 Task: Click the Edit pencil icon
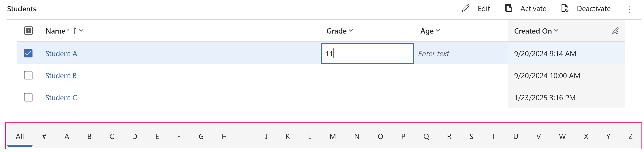(466, 8)
